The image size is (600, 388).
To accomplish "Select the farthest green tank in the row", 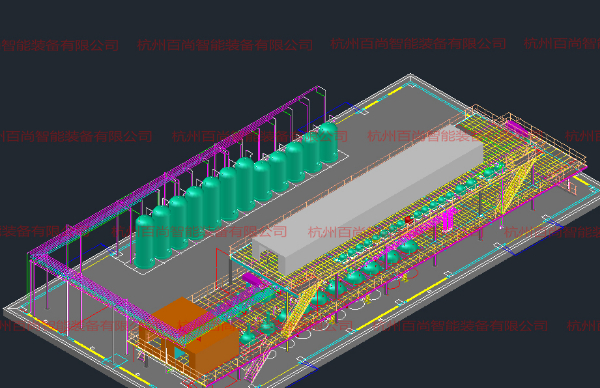I will coord(328,142).
